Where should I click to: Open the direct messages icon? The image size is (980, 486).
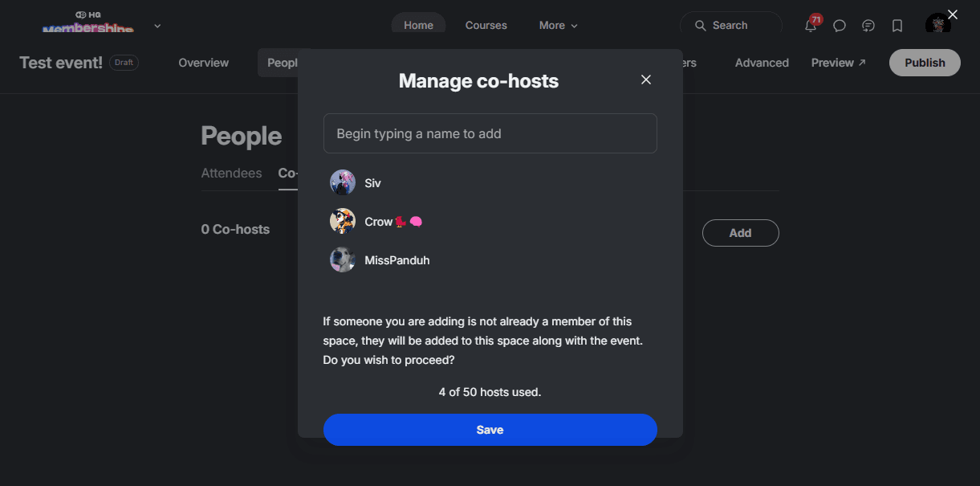tap(868, 26)
